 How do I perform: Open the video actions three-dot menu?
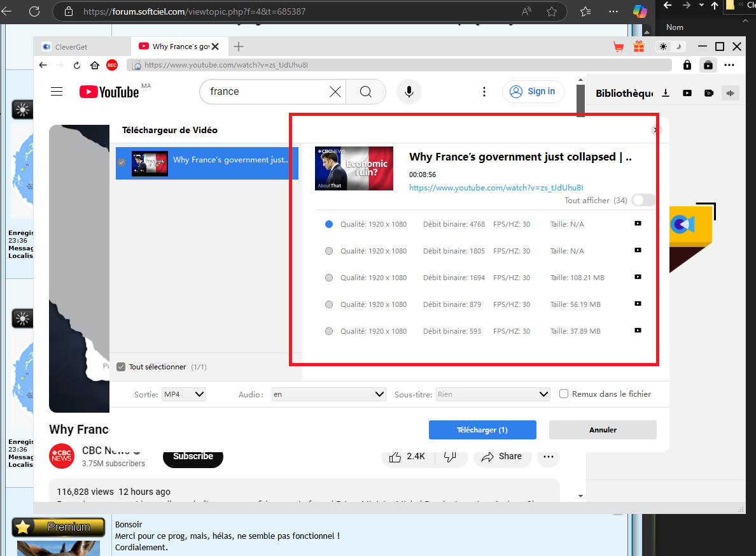tap(548, 457)
